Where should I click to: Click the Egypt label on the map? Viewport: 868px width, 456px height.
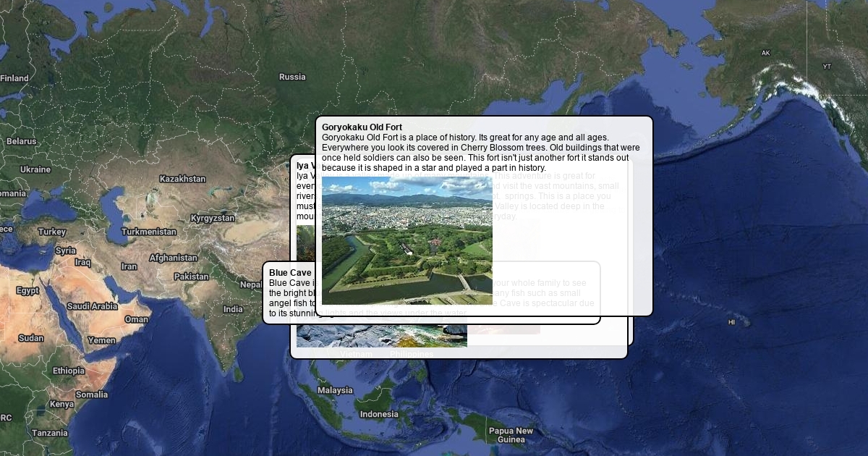point(27,290)
